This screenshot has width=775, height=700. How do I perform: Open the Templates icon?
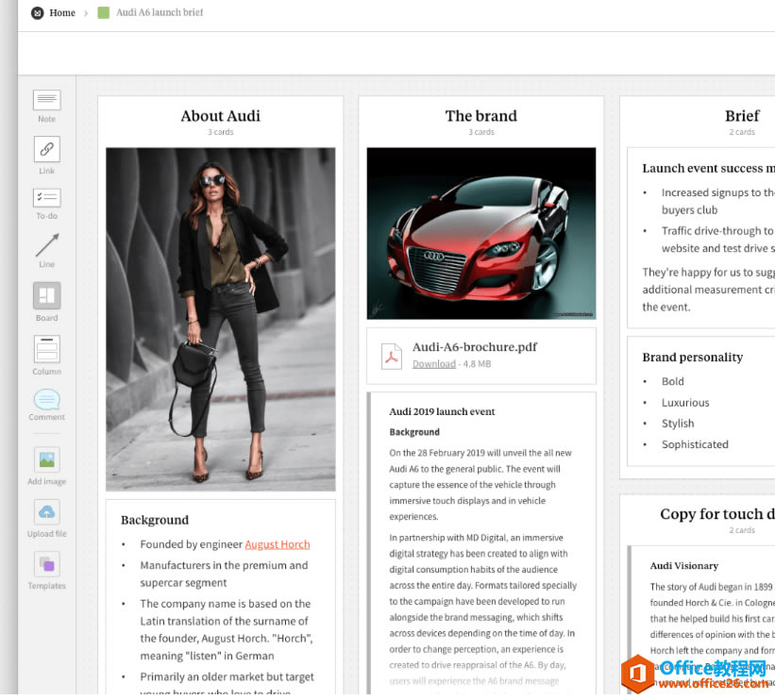click(x=47, y=563)
